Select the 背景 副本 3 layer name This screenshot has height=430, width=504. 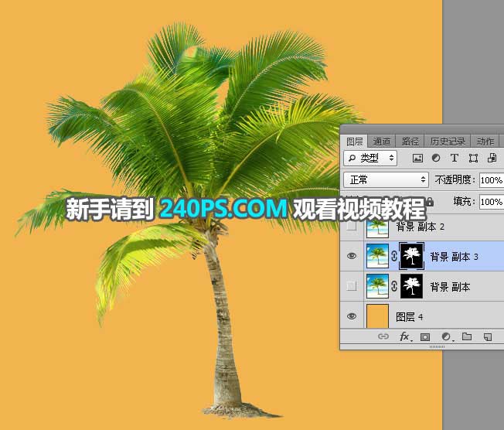click(x=455, y=257)
